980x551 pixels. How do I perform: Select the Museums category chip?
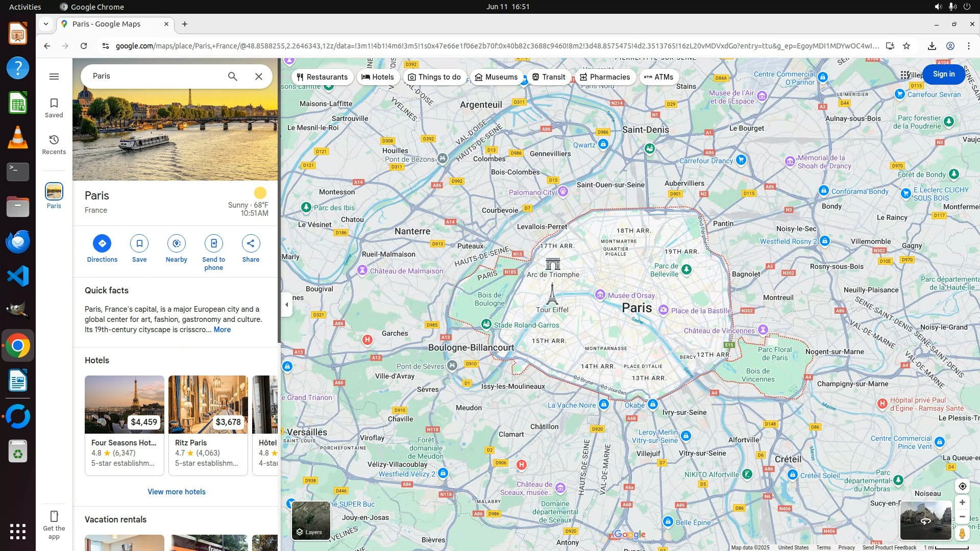[x=496, y=77]
